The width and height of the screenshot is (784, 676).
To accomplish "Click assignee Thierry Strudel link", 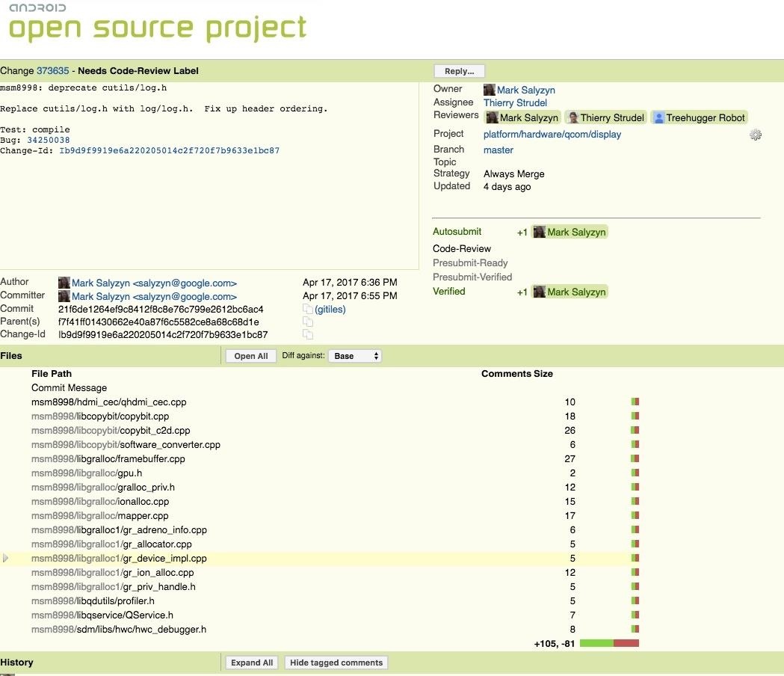I will [515, 102].
